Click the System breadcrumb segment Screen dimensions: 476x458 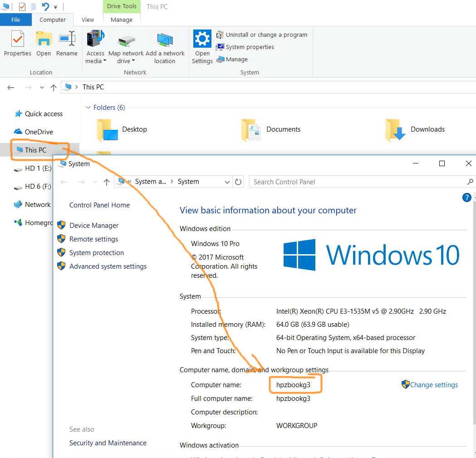[188, 182]
